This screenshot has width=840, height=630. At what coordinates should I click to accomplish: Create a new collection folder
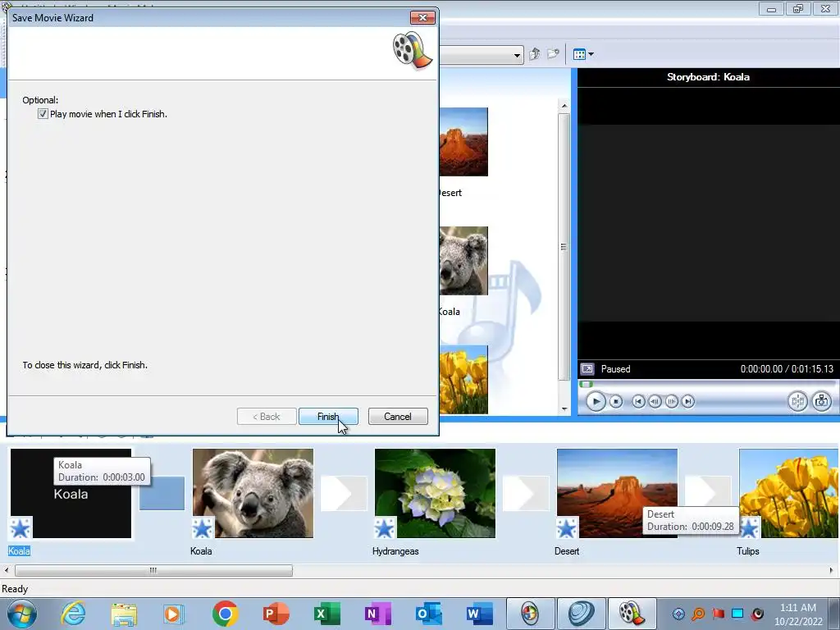tap(553, 54)
